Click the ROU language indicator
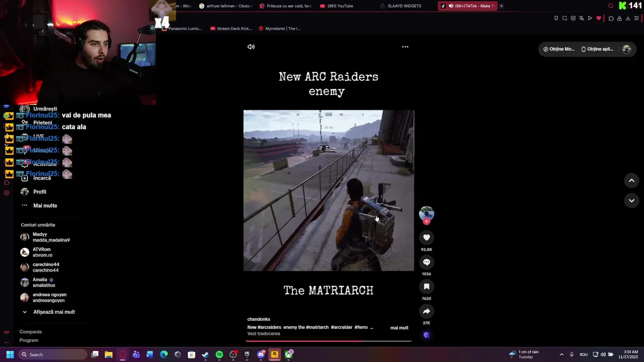Screen dimensions: 644x362 click(584, 354)
